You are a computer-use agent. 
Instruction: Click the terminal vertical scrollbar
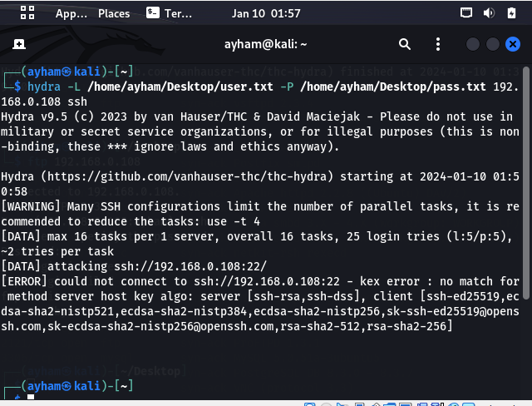(526, 183)
